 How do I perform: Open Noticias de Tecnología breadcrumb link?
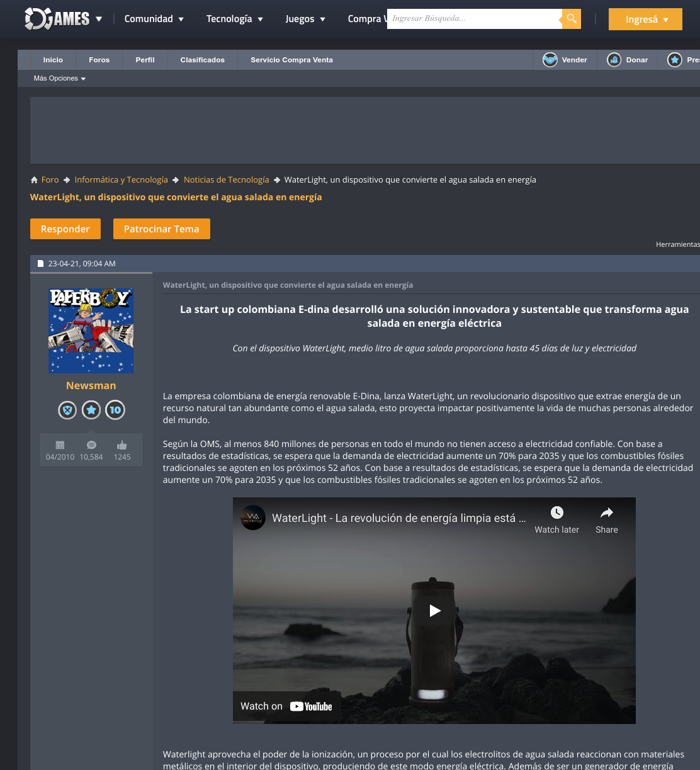point(226,180)
